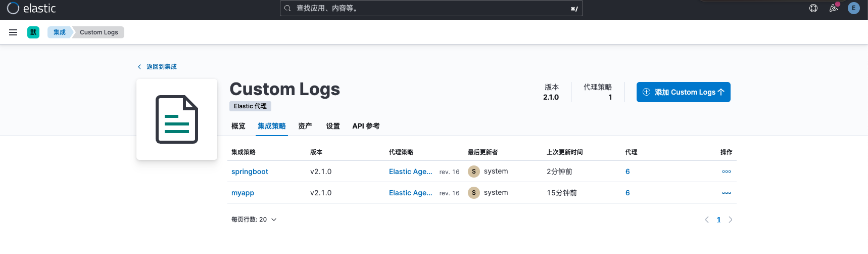This screenshot has height=254, width=868.
Task: Click agent count 6 in myapp row
Action: pos(628,193)
